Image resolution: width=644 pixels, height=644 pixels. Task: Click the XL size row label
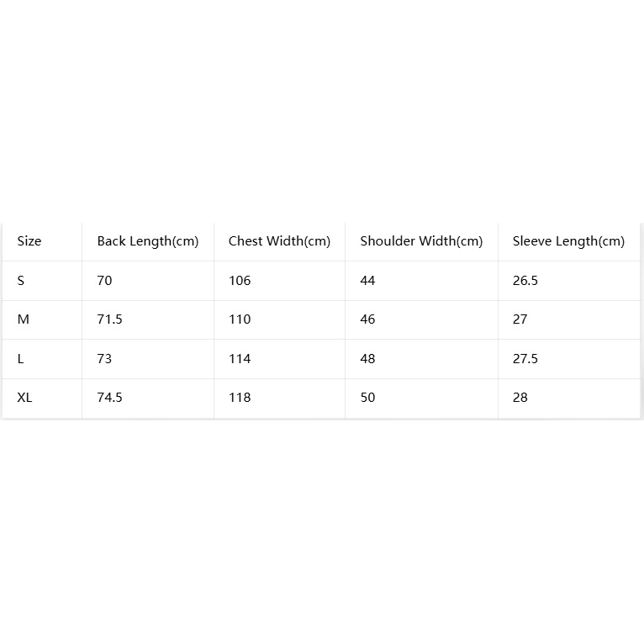click(24, 397)
